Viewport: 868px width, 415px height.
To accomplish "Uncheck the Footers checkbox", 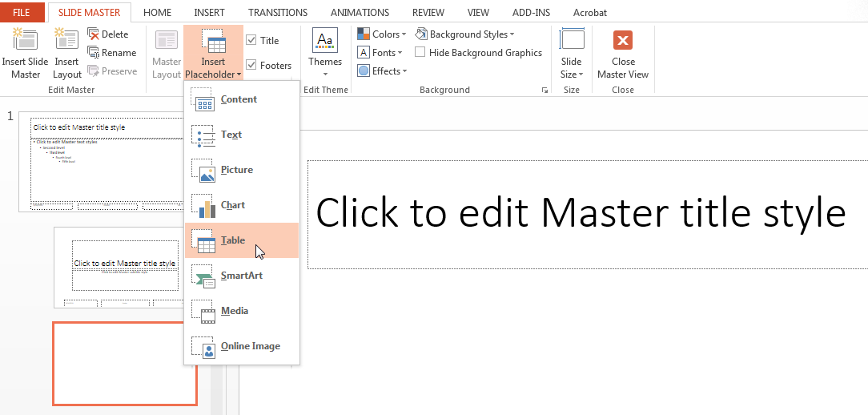I will coord(251,66).
